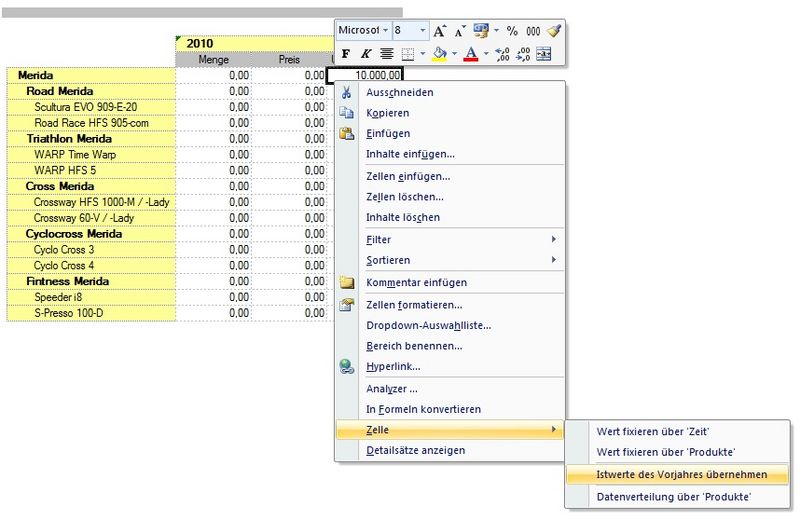The height and width of the screenshot is (520, 800).
Task: Center align the cell text
Action: click(x=387, y=54)
